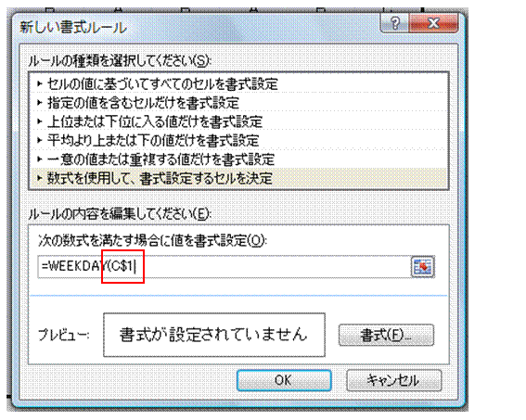Select 数式を使用して、書式設定するセルを決定 rule type
Viewport: 526px width, 420px height.
[x=238, y=178]
